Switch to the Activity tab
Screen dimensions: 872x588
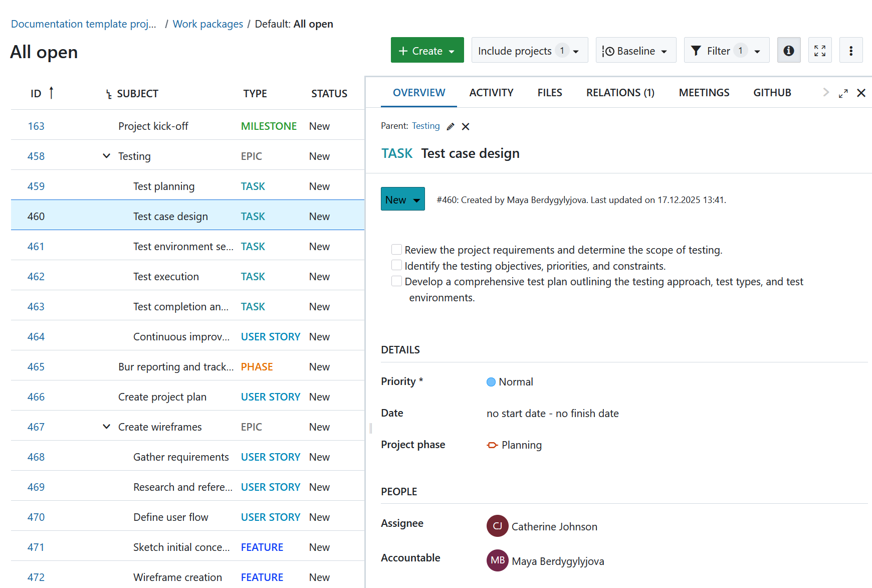point(491,93)
